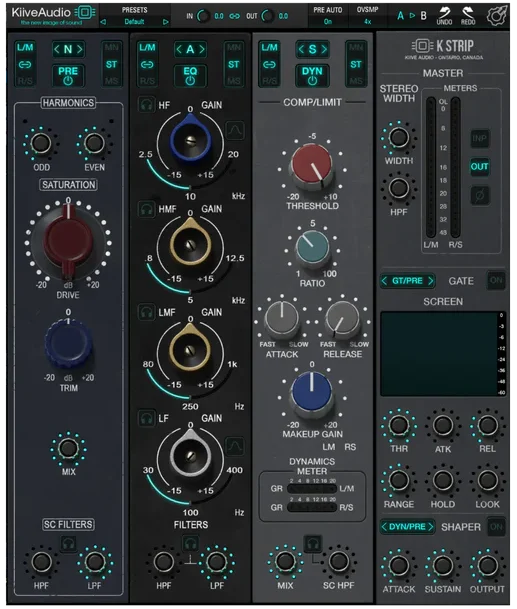Viewport: 517px width, 609px height.
Task: Enable the GATE ON switch
Action: pos(496,280)
